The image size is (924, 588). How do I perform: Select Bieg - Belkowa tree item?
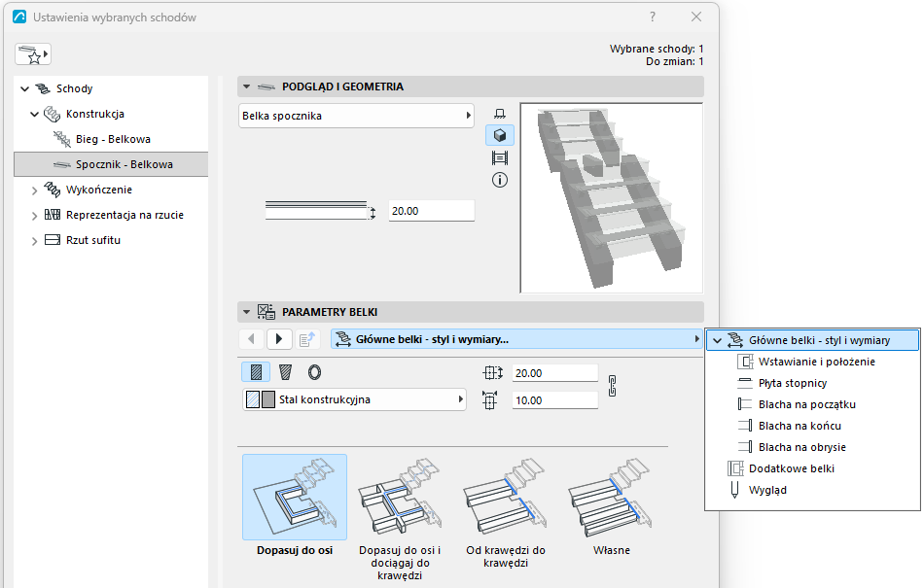click(111, 140)
